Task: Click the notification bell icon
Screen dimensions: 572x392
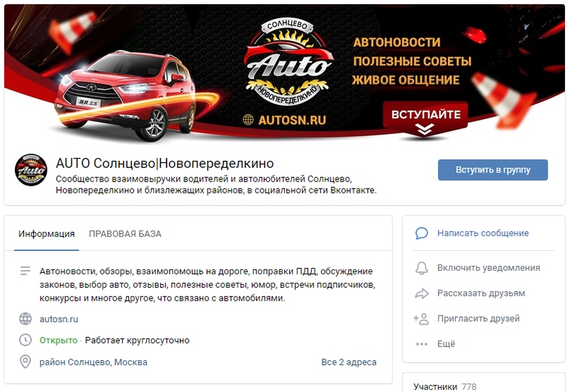Action: 421,268
